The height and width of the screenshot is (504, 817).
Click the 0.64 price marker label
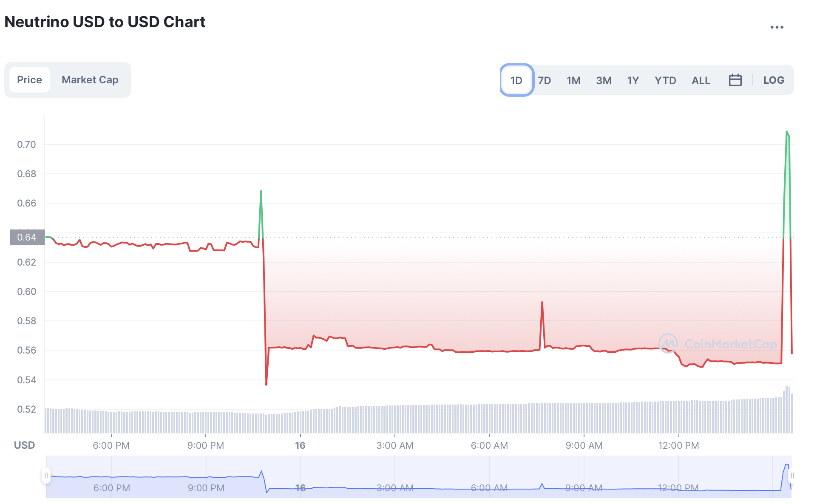tap(27, 237)
